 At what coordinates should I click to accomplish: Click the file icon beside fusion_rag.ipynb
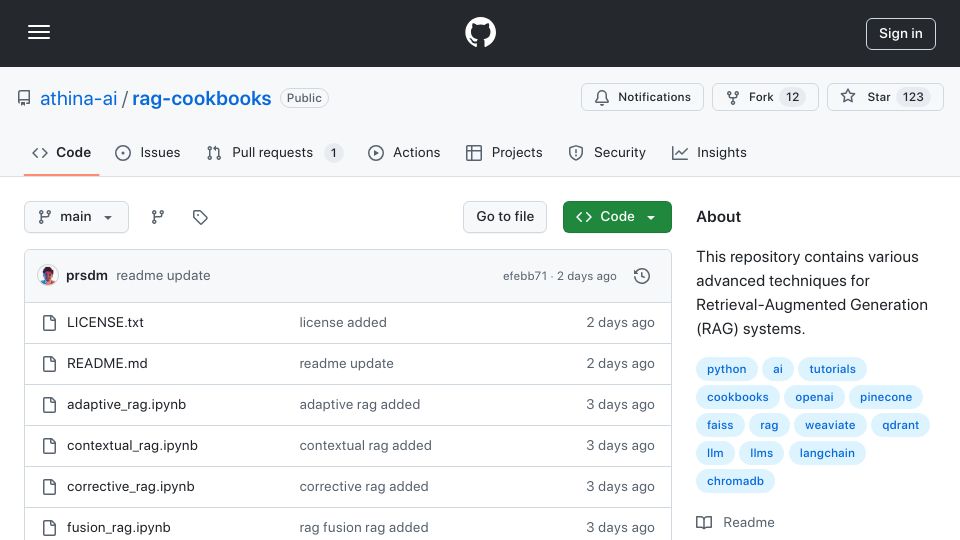click(x=50, y=528)
